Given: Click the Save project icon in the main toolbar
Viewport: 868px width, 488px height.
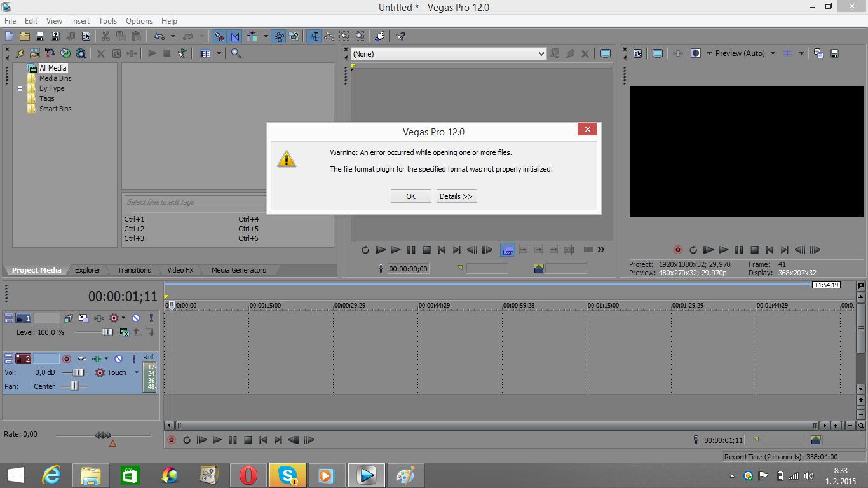Looking at the screenshot, I should click(40, 37).
